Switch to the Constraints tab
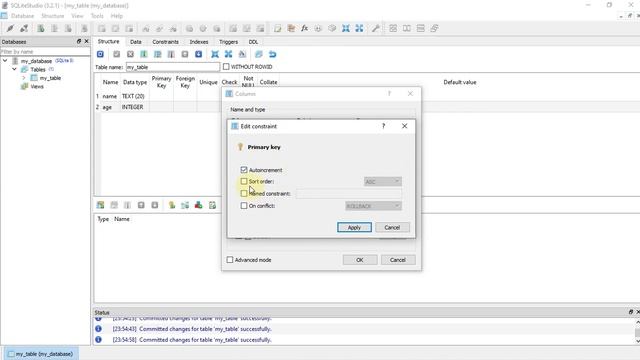Image resolution: width=640 pixels, height=360 pixels. pos(165,42)
